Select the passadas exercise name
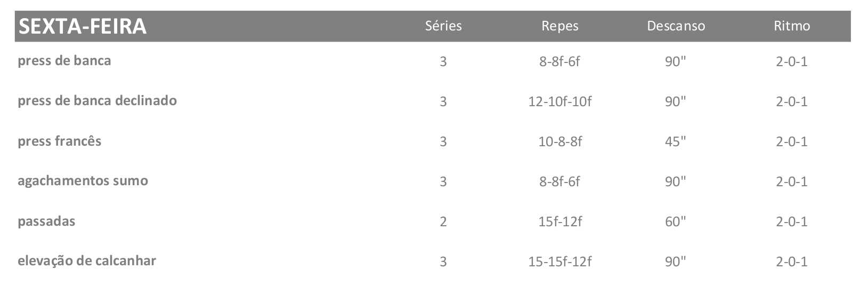Viewport: 868px width, 293px height. pyautogui.click(x=46, y=221)
